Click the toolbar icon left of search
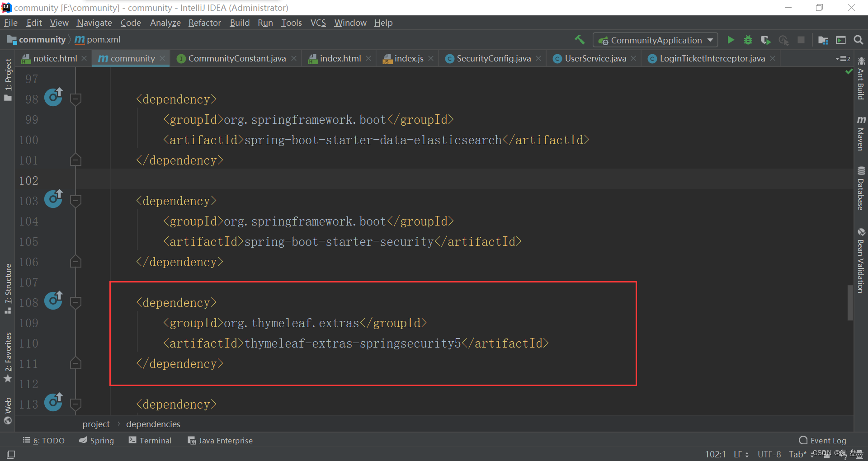This screenshot has height=461, width=868. point(841,40)
